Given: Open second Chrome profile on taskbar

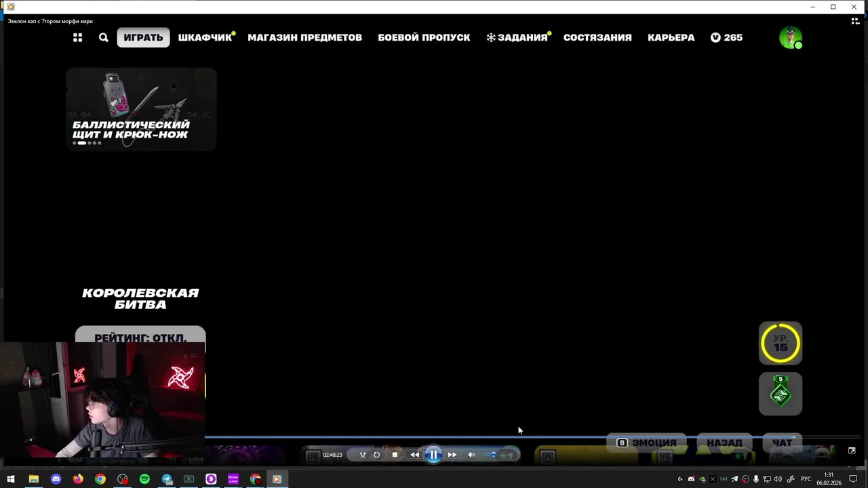Looking at the screenshot, I should click(256, 479).
